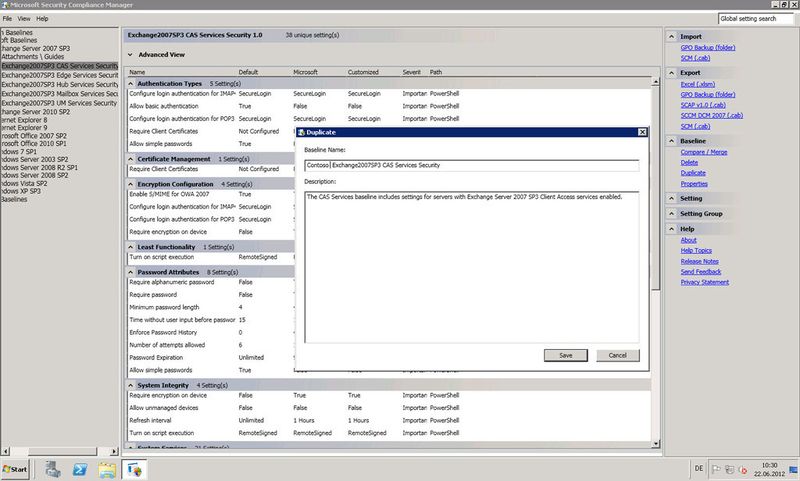Click SCAP v1.0 (.cab) export link
Screen dimensions: 800x481
coord(703,105)
